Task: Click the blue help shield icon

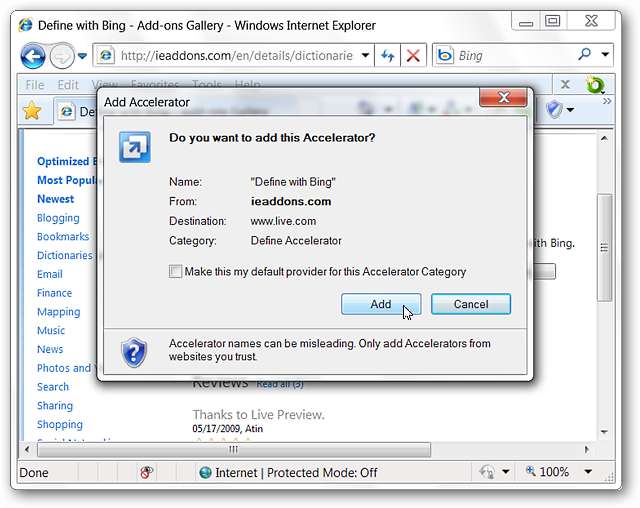Action: 134,352
